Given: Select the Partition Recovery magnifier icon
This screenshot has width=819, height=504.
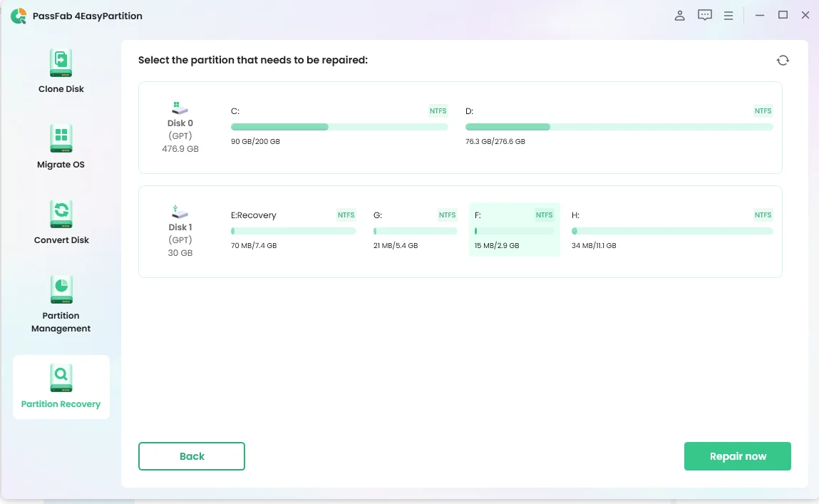Looking at the screenshot, I should [x=61, y=377].
